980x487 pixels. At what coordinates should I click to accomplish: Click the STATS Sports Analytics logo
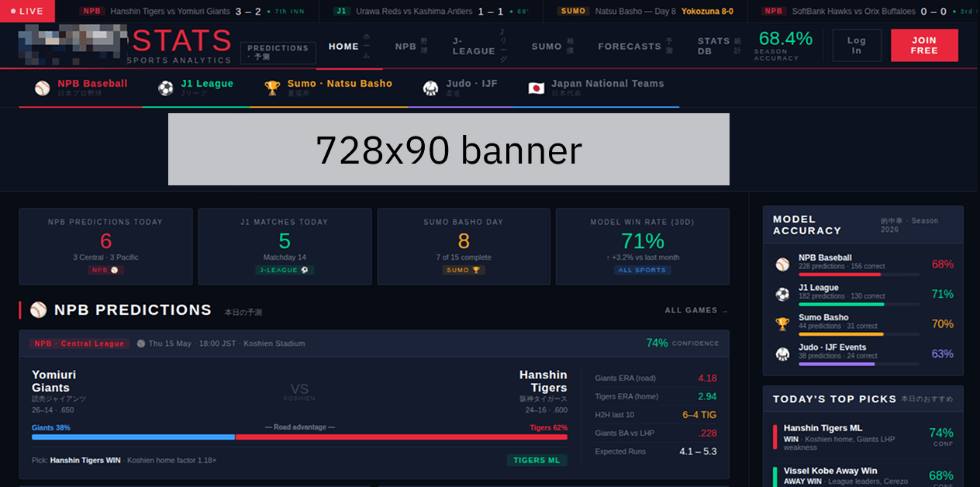click(126, 45)
